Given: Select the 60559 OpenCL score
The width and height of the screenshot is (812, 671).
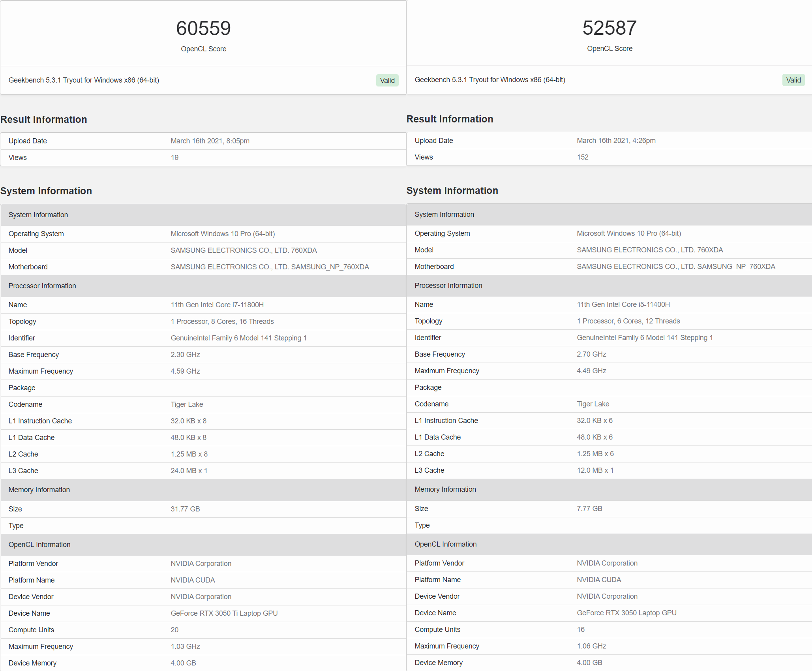Looking at the screenshot, I should click(203, 28).
